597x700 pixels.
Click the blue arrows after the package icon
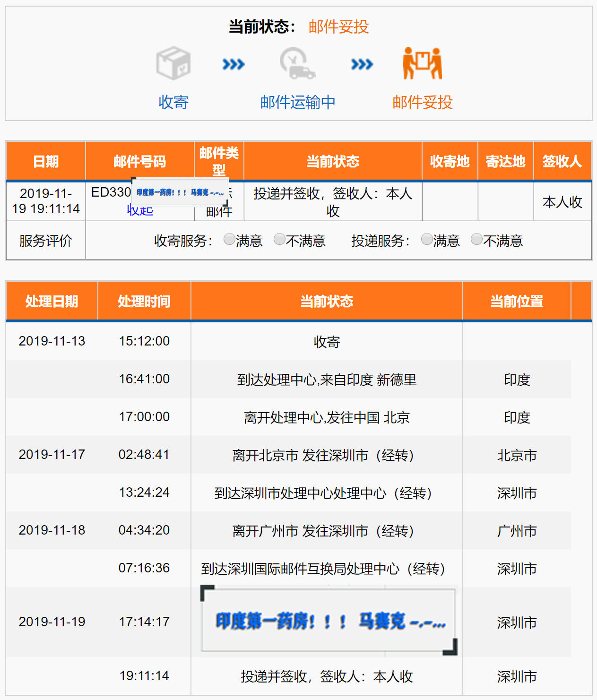(234, 64)
